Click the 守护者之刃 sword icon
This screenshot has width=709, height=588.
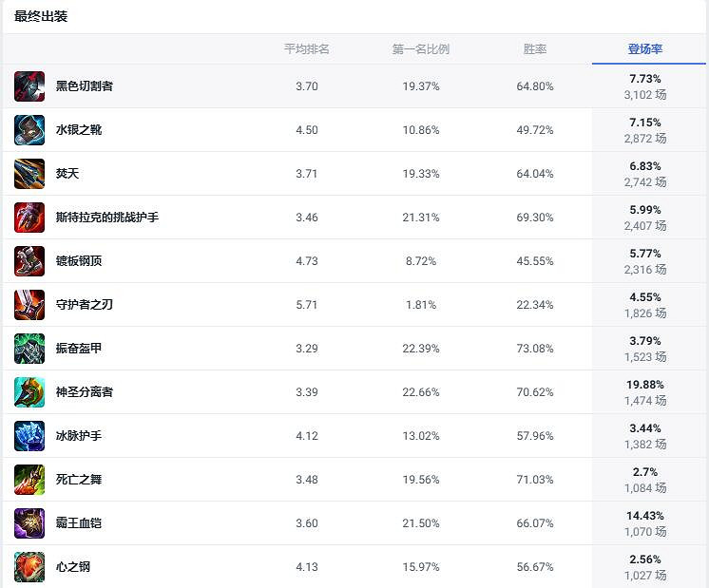[x=29, y=305]
